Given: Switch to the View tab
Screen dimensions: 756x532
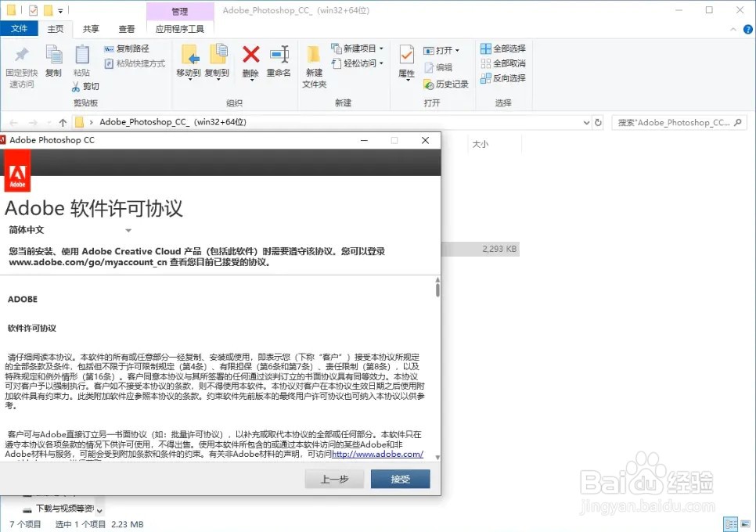Looking at the screenshot, I should point(127,29).
